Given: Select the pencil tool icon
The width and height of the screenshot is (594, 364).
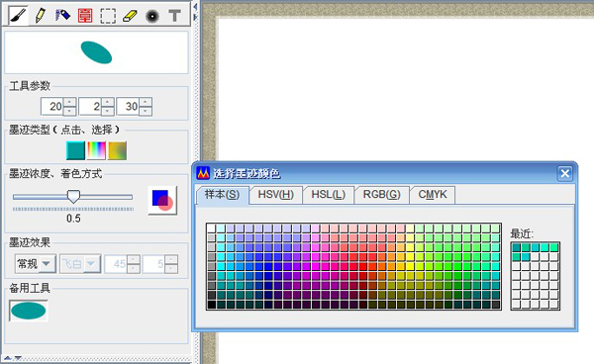Looking at the screenshot, I should coord(41,16).
